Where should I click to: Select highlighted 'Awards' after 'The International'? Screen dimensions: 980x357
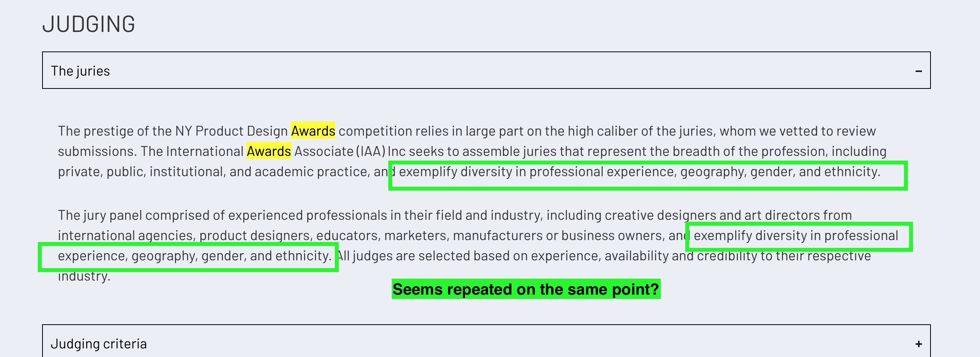pyautogui.click(x=269, y=151)
